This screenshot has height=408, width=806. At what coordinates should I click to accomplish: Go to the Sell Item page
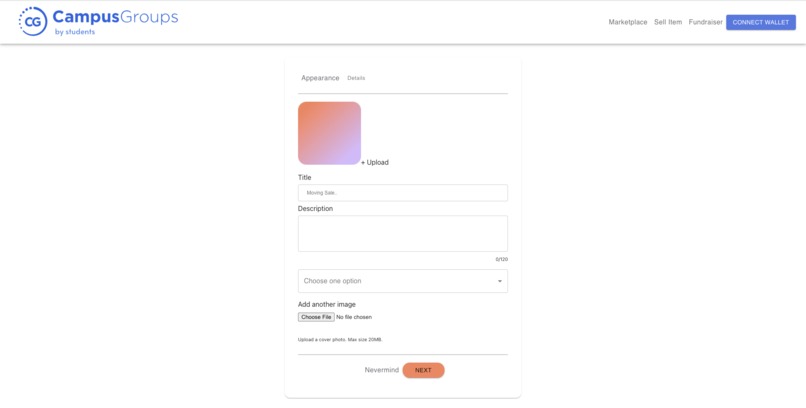click(x=668, y=22)
